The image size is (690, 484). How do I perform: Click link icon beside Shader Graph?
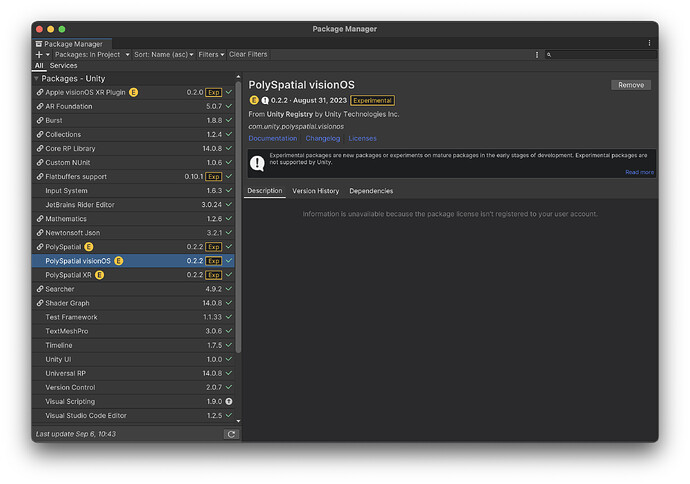40,303
